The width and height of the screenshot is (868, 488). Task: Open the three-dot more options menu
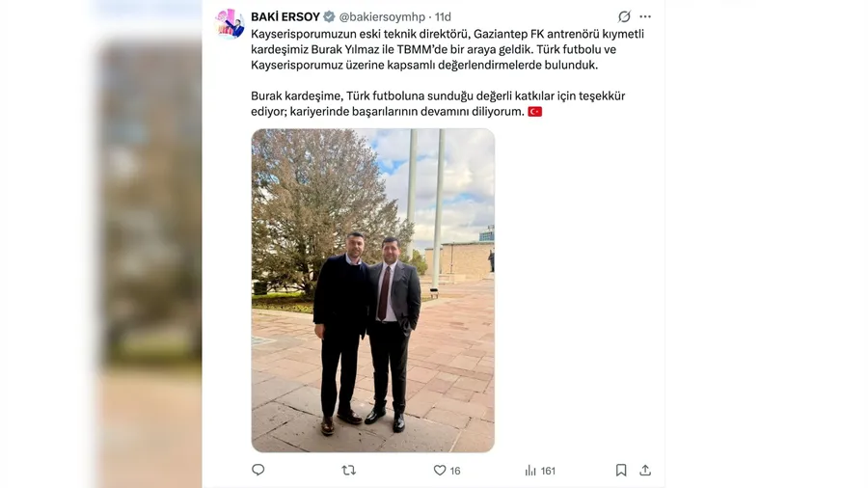click(645, 16)
